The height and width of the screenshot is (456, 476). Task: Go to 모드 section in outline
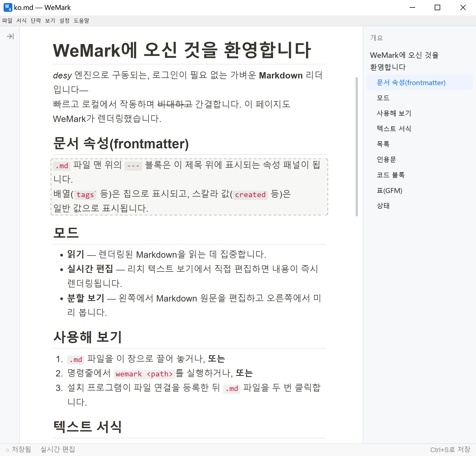tap(420, 98)
